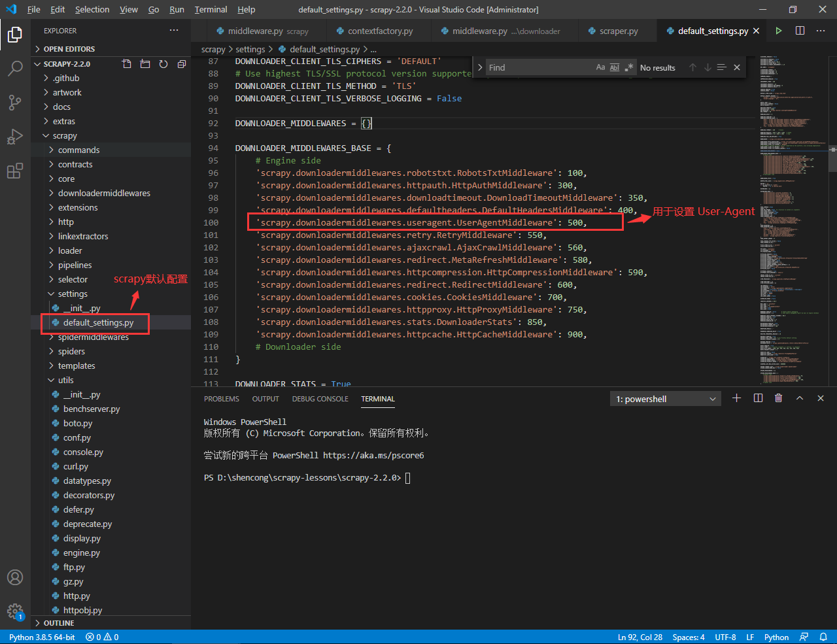Image resolution: width=837 pixels, height=644 pixels.
Task: Collapse the settings folder
Action: point(111,294)
